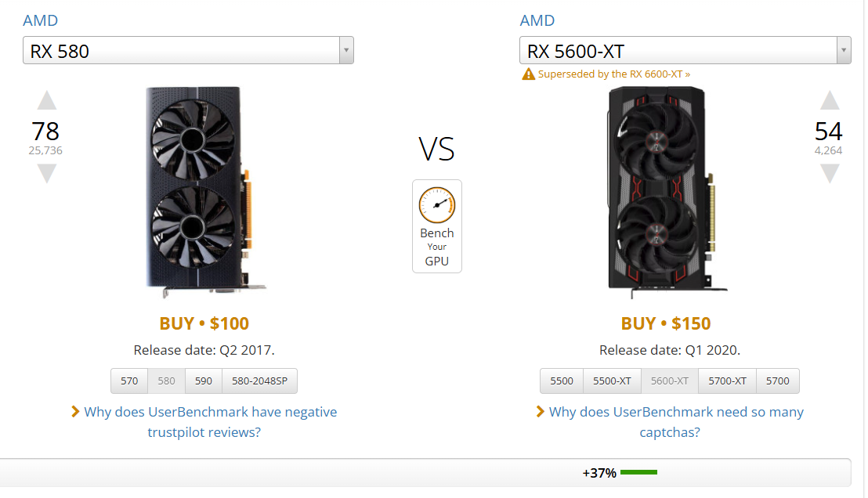This screenshot has width=868, height=498.
Task: Click chevron beside captchas question
Action: [541, 411]
